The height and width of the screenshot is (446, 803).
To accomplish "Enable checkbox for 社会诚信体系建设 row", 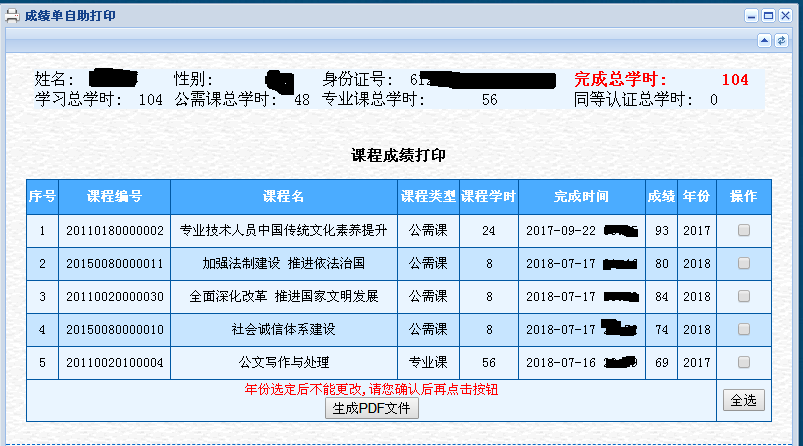I will pos(743,330).
